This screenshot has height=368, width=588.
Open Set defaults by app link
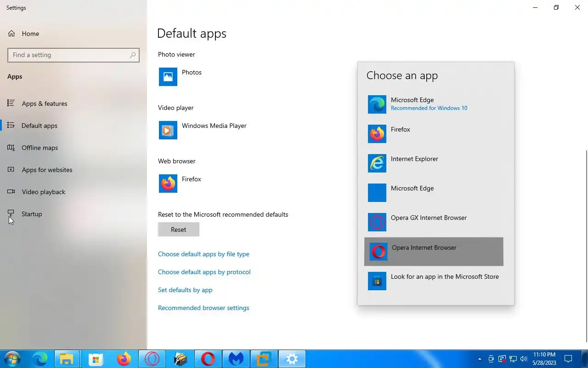pos(185,290)
